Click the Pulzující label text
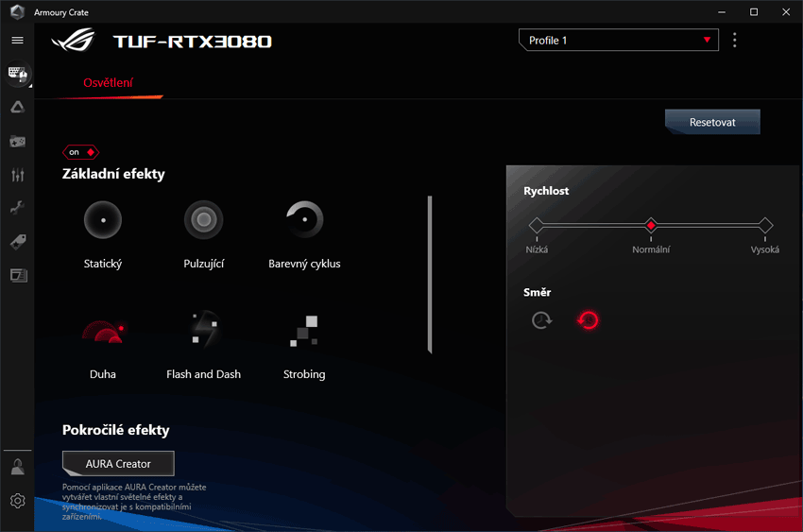The image size is (803, 532). [204, 264]
